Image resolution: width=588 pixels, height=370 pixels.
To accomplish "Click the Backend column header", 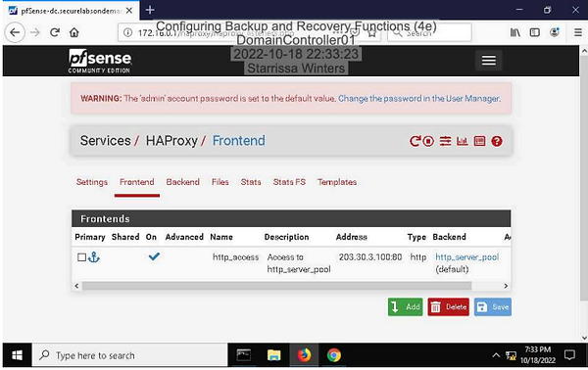I will [x=449, y=237].
